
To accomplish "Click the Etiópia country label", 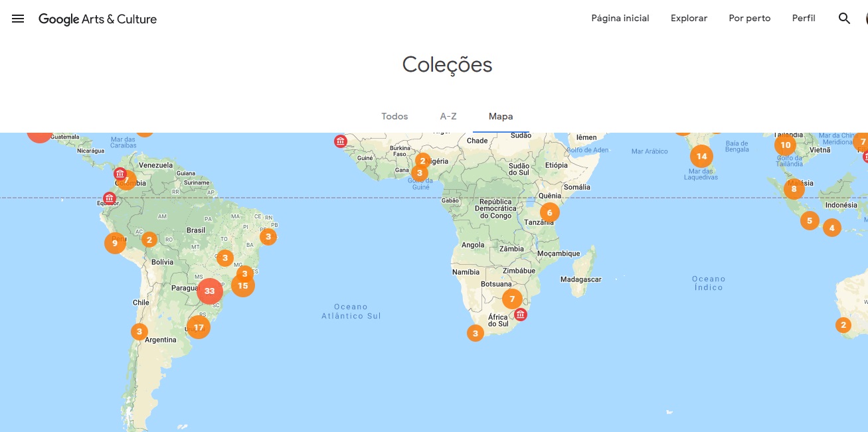I will (557, 165).
